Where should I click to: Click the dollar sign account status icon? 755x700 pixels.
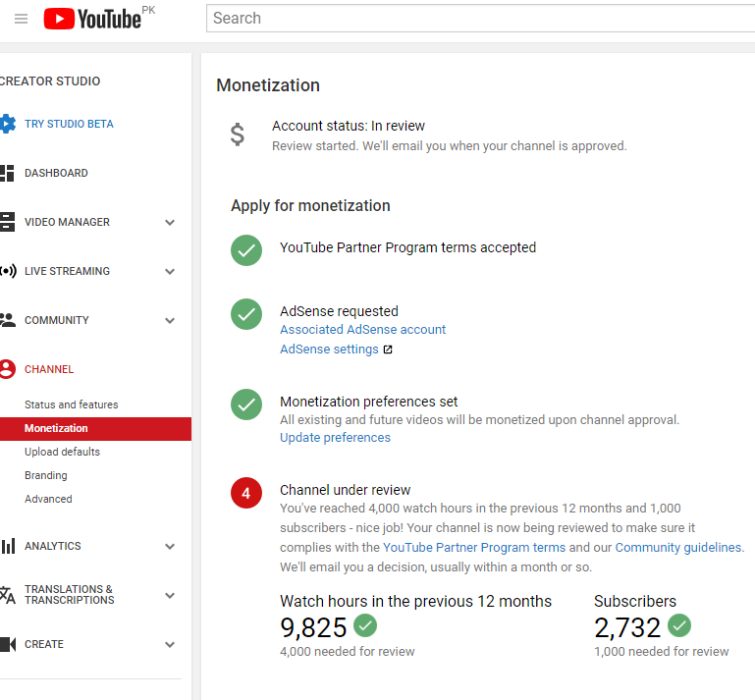[x=237, y=135]
